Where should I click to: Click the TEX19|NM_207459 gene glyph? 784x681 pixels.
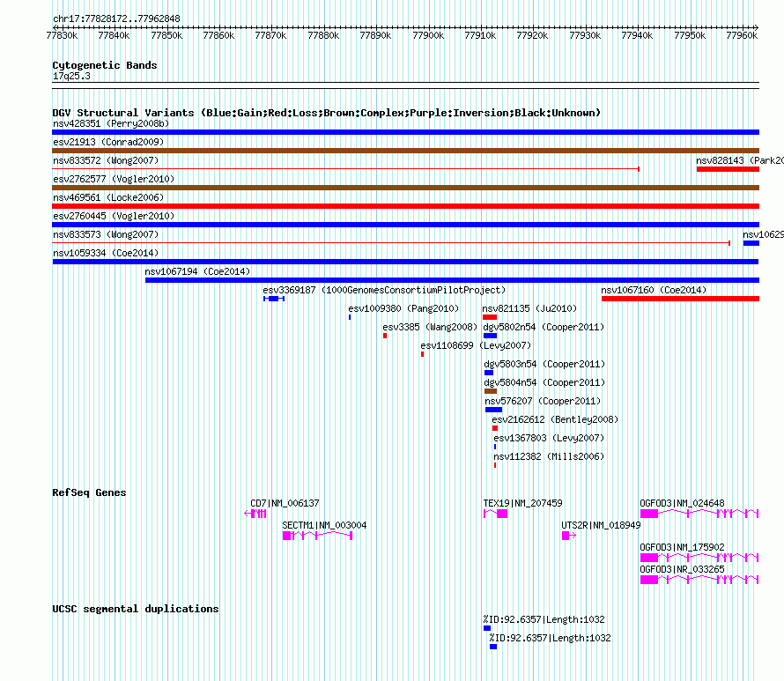495,514
